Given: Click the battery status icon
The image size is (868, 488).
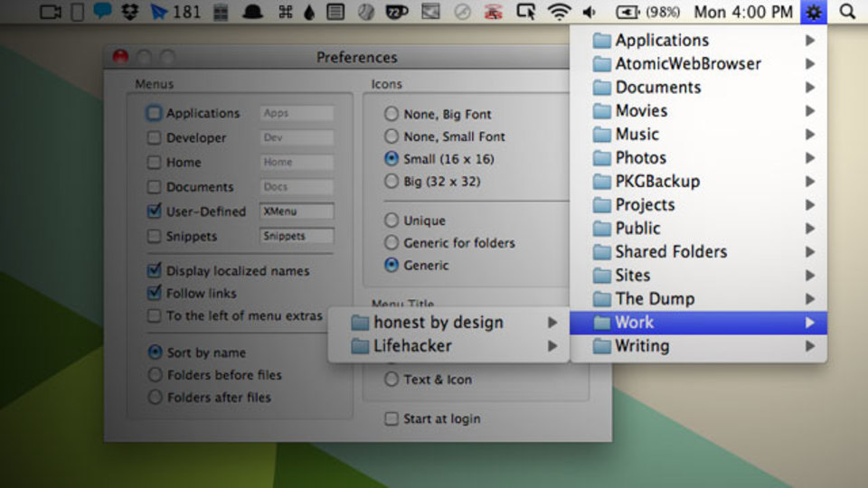Looking at the screenshot, I should pos(627,12).
